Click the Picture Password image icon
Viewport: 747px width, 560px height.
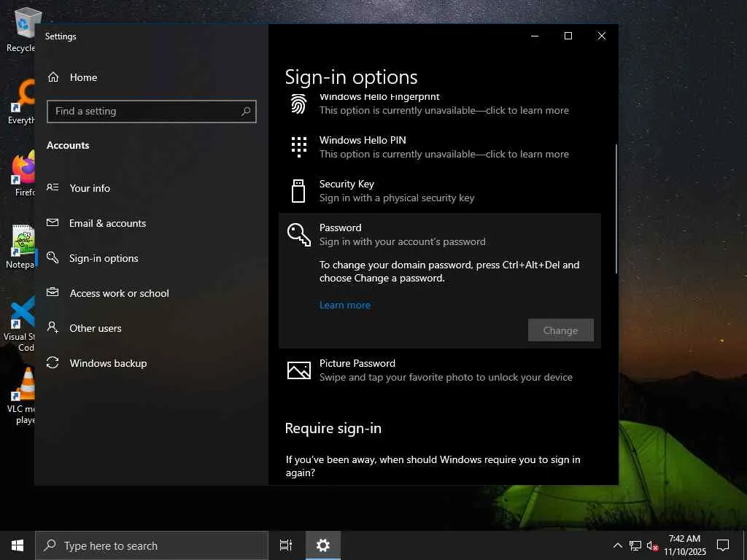coord(298,370)
